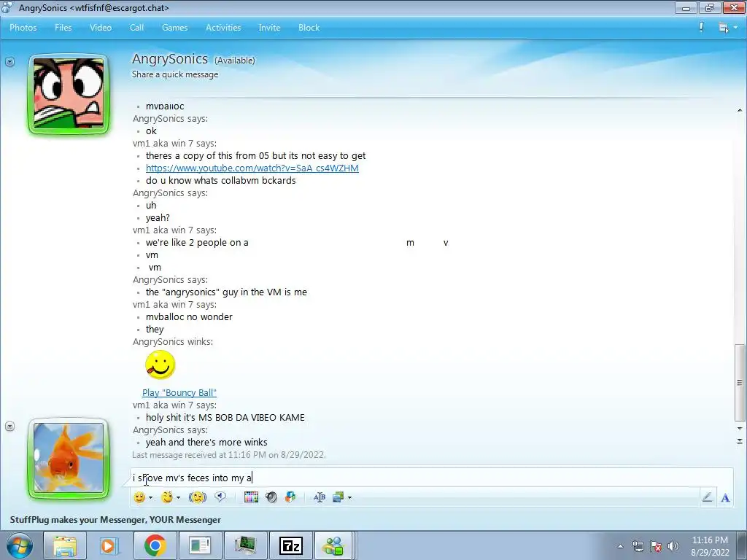
Task: Open the Files menu
Action: coord(63,28)
